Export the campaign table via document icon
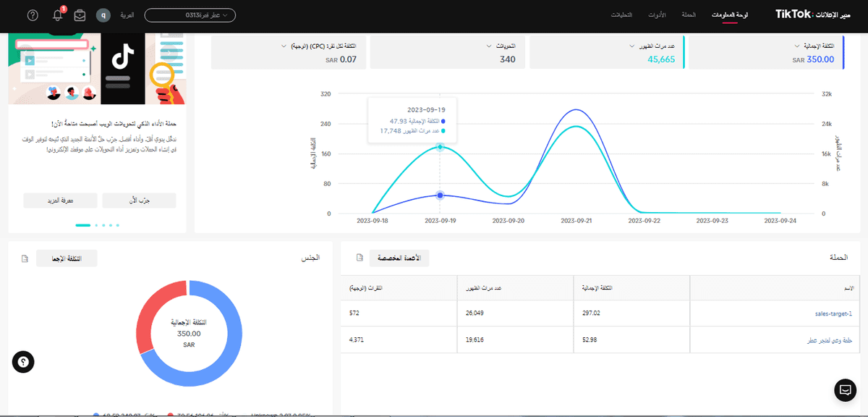Viewport: 868px width, 417px height. 359,258
